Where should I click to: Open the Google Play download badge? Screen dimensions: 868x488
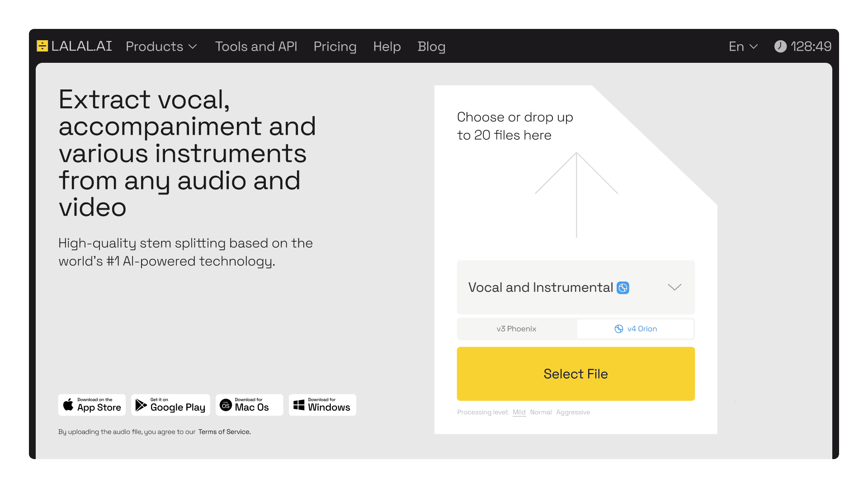[x=171, y=405]
